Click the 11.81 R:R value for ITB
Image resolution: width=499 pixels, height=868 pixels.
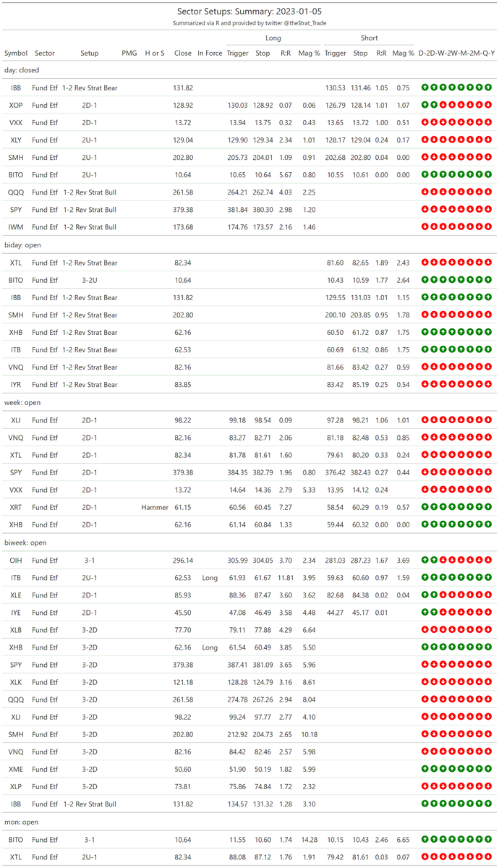tap(286, 577)
